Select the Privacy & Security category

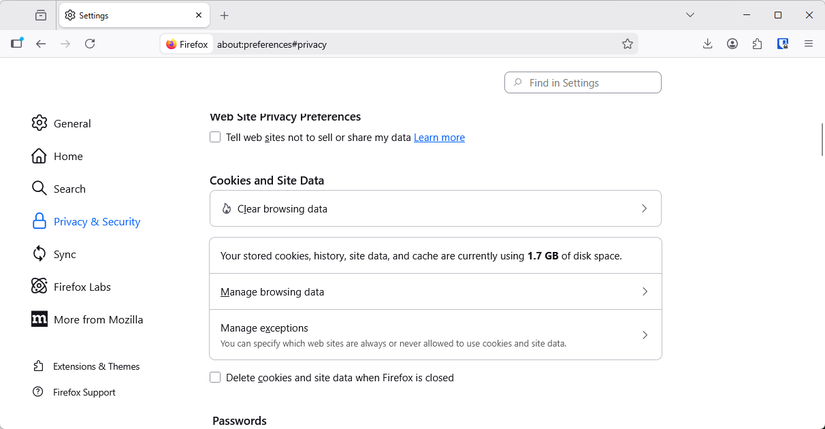click(x=86, y=221)
